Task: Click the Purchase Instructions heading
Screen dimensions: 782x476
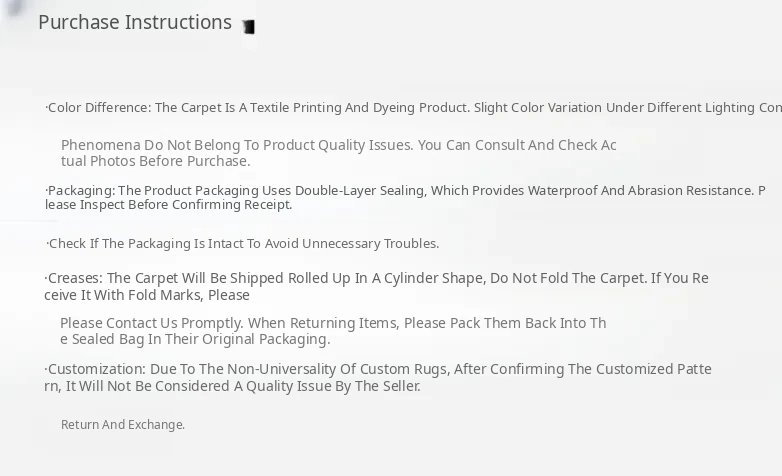Action: point(135,22)
